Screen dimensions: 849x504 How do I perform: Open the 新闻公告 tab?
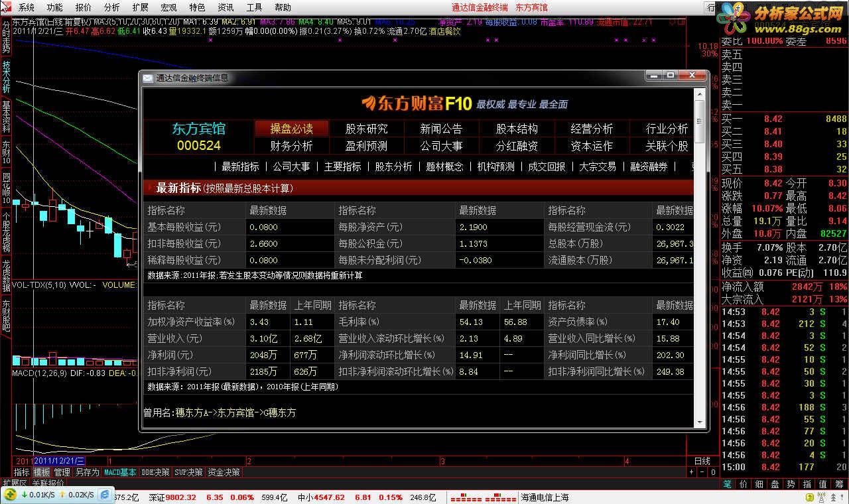(x=441, y=128)
